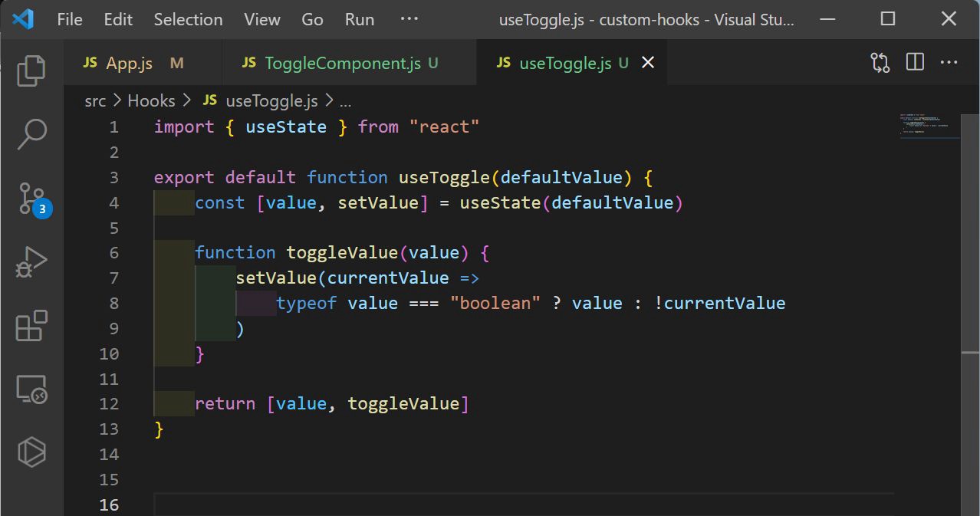Switch to the App.js tab
Screen dimensions: 980x516
tap(143, 63)
